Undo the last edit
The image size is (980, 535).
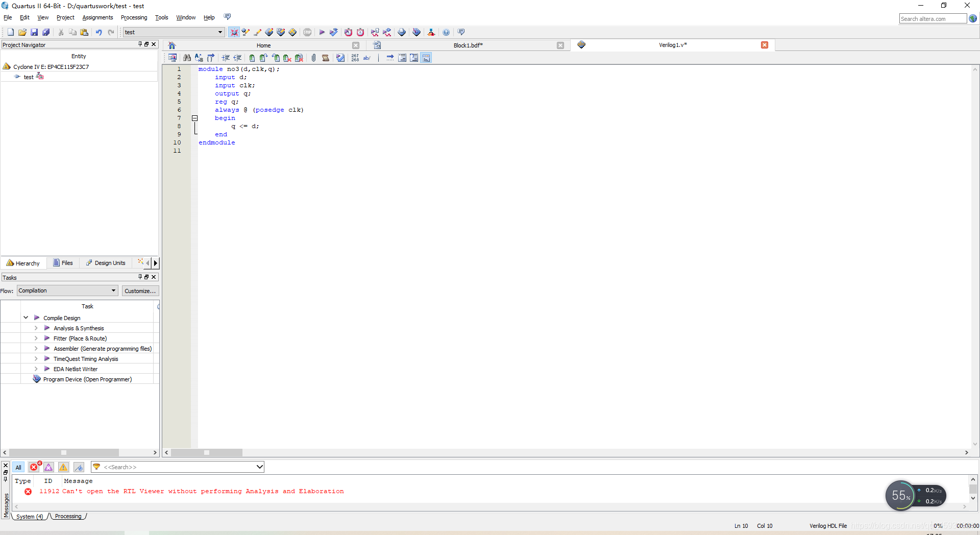click(99, 32)
